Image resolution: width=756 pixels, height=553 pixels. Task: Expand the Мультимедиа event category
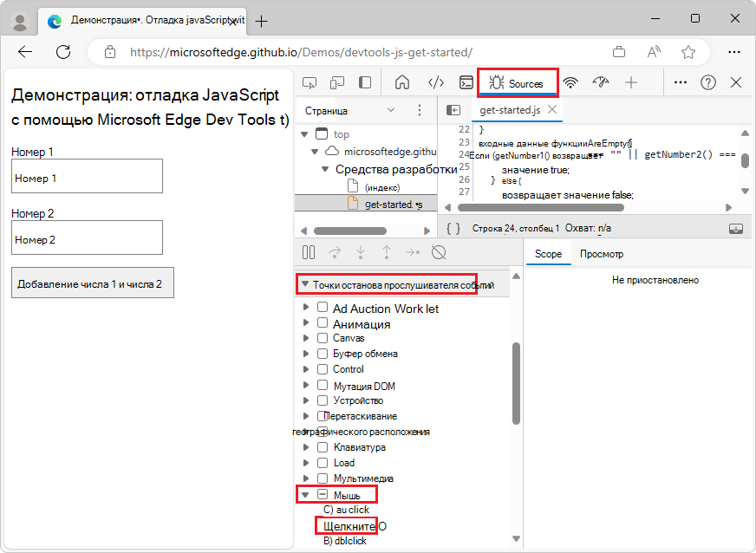click(306, 478)
